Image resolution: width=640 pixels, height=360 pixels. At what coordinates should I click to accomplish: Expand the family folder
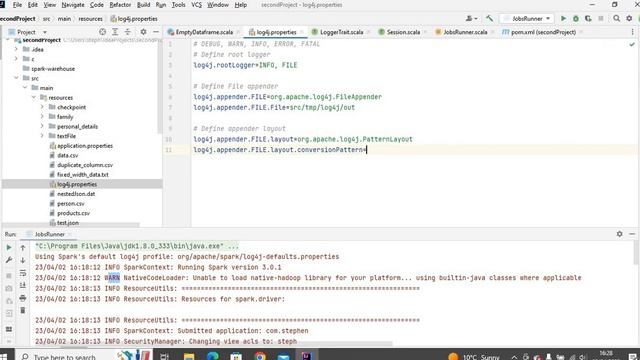point(42,116)
